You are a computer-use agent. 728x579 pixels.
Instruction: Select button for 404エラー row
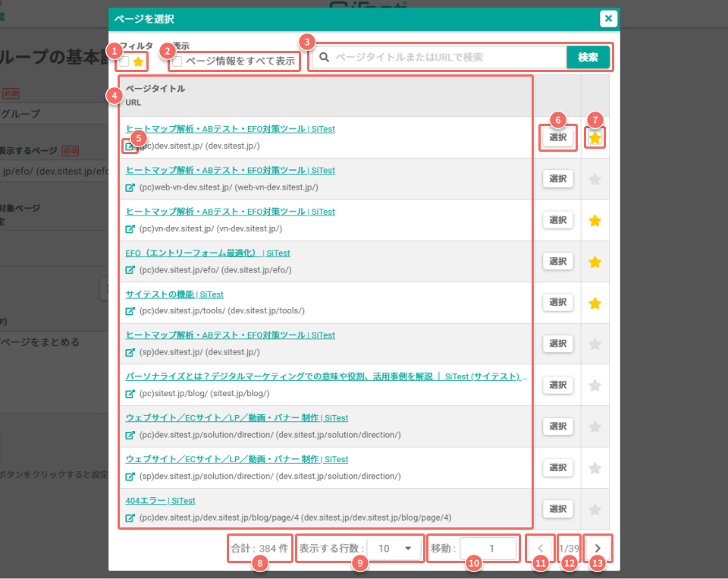pos(557,509)
